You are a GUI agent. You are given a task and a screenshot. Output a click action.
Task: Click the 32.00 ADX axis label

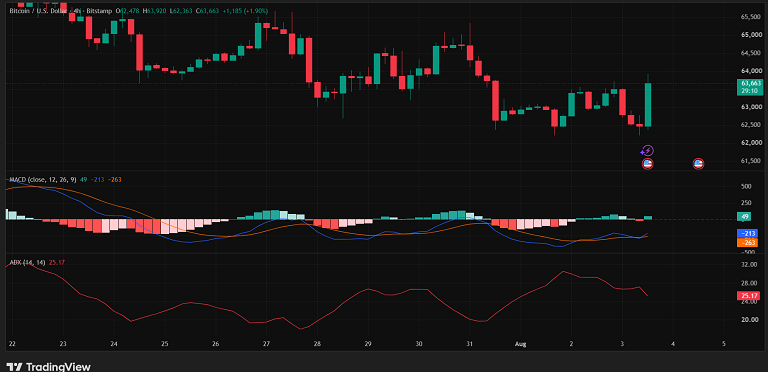(x=750, y=265)
